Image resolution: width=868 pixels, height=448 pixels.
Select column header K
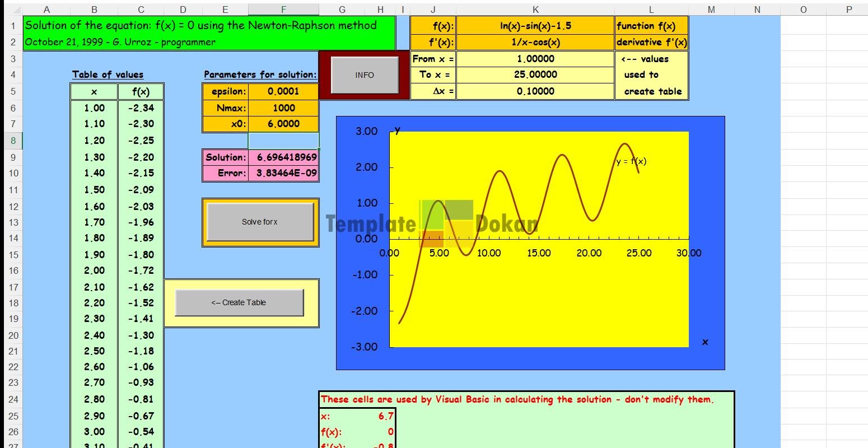point(535,10)
